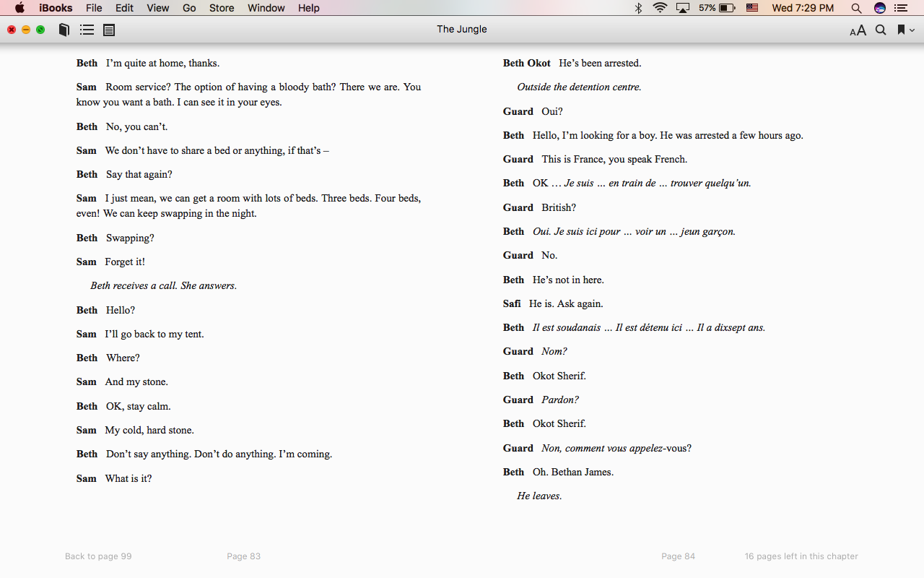Open the Edit menu
Image resolution: width=924 pixels, height=578 pixels.
pyautogui.click(x=124, y=8)
